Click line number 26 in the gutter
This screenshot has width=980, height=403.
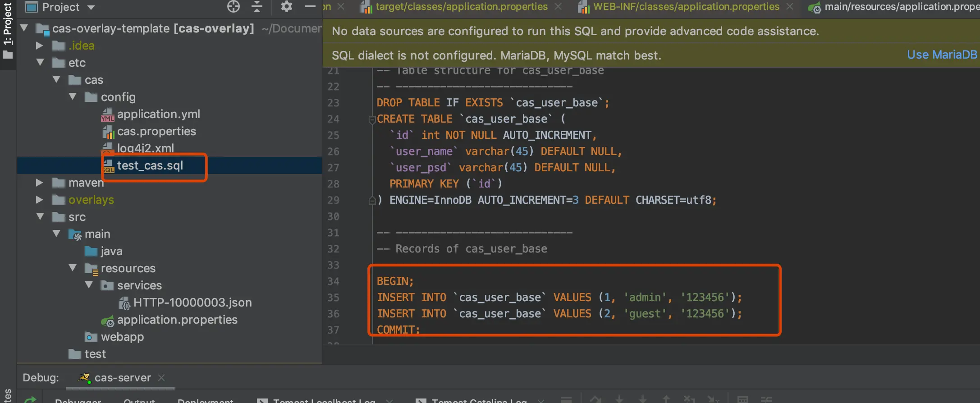pyautogui.click(x=334, y=151)
